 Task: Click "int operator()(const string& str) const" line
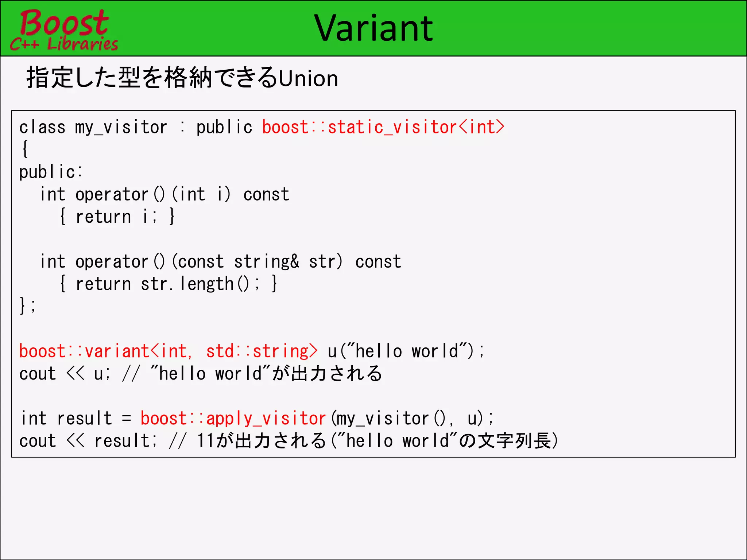click(221, 261)
